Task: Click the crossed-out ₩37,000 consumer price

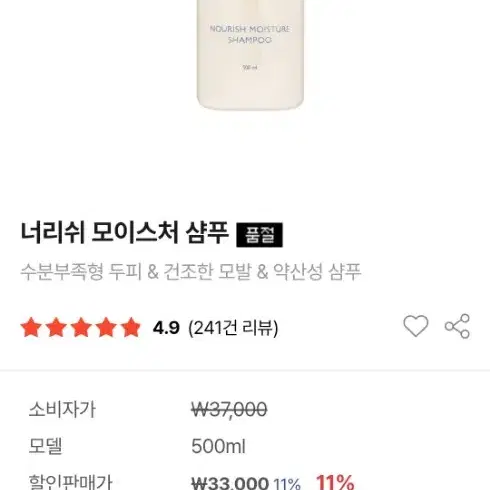Action: tap(229, 409)
